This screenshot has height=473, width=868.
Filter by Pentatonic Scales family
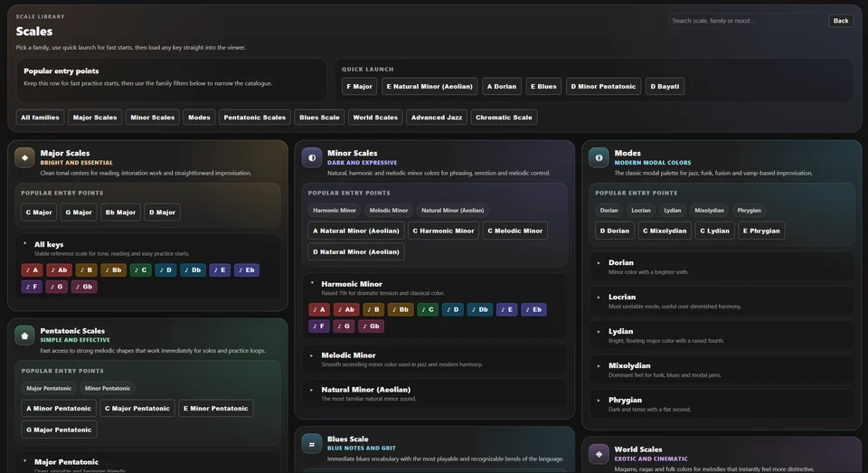tap(255, 118)
